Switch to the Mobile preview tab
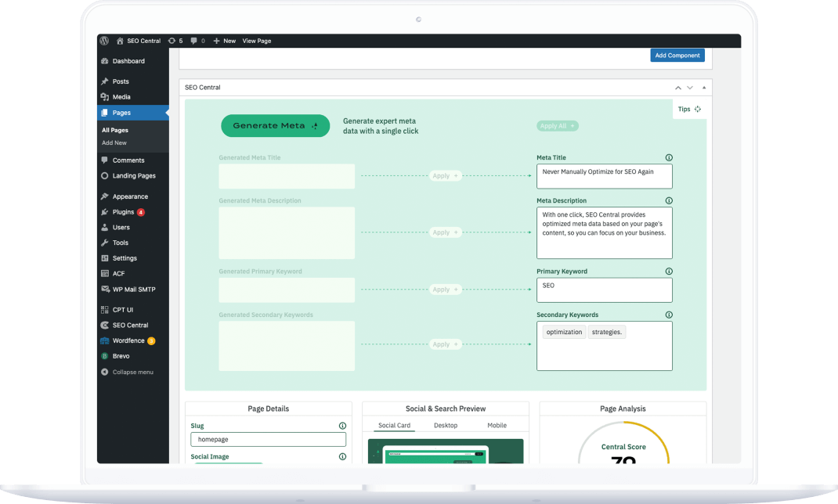Image resolution: width=838 pixels, height=504 pixels. (x=497, y=426)
